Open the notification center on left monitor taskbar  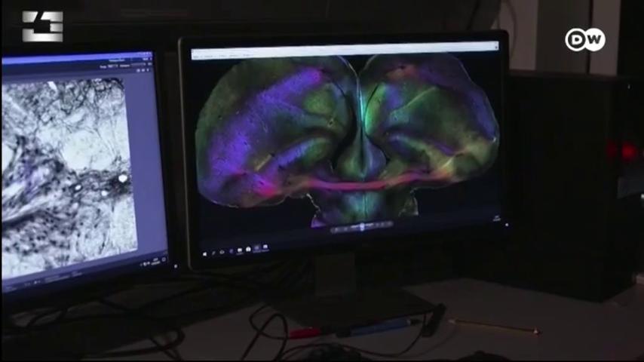point(164,259)
